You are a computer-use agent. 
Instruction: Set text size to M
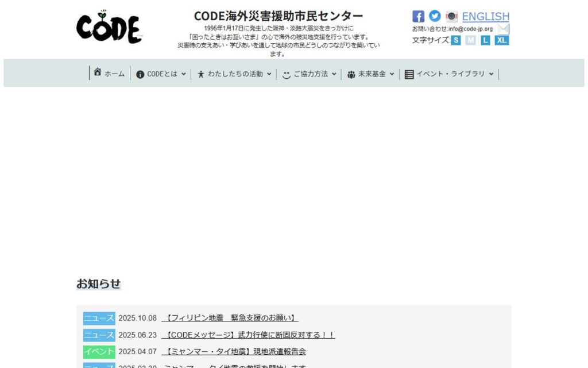point(471,40)
